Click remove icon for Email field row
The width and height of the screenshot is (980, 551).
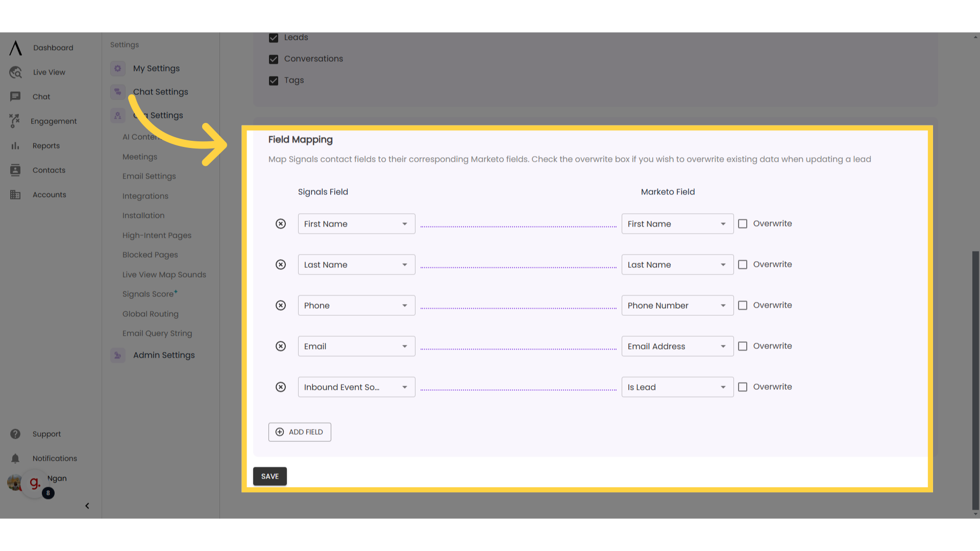coord(281,346)
